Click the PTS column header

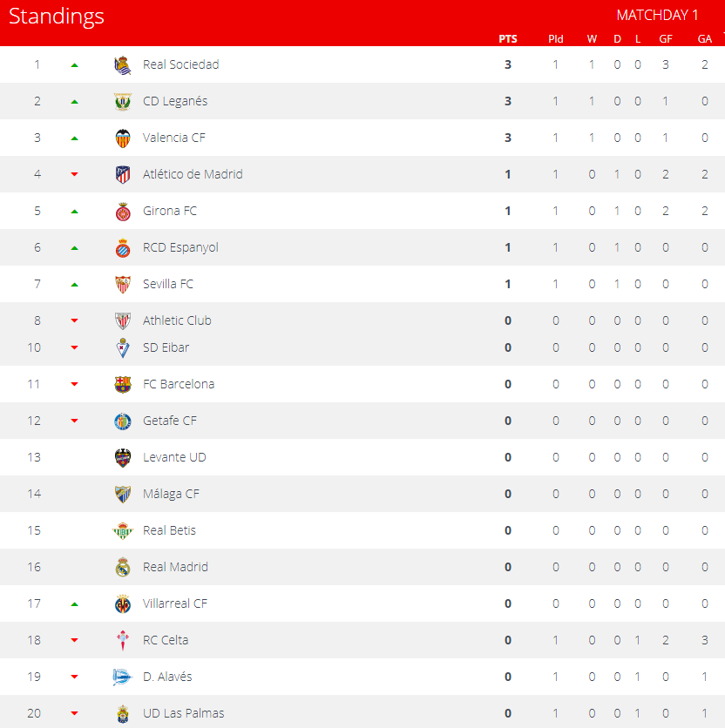pos(508,39)
